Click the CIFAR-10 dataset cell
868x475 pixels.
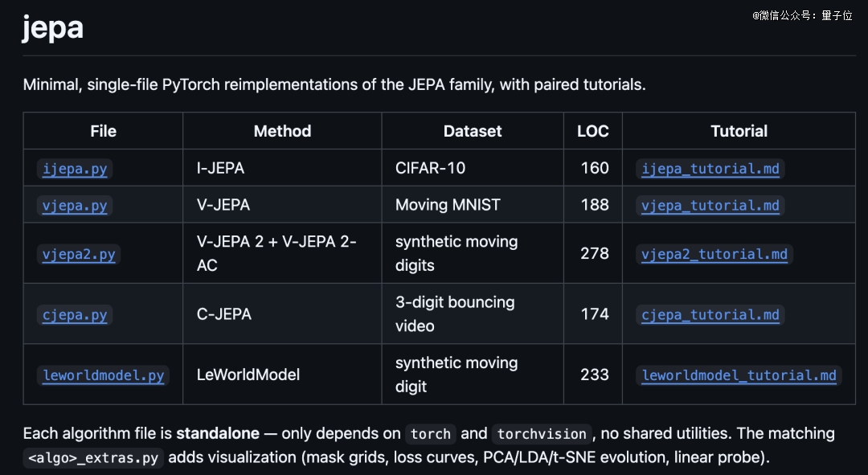[x=430, y=168]
